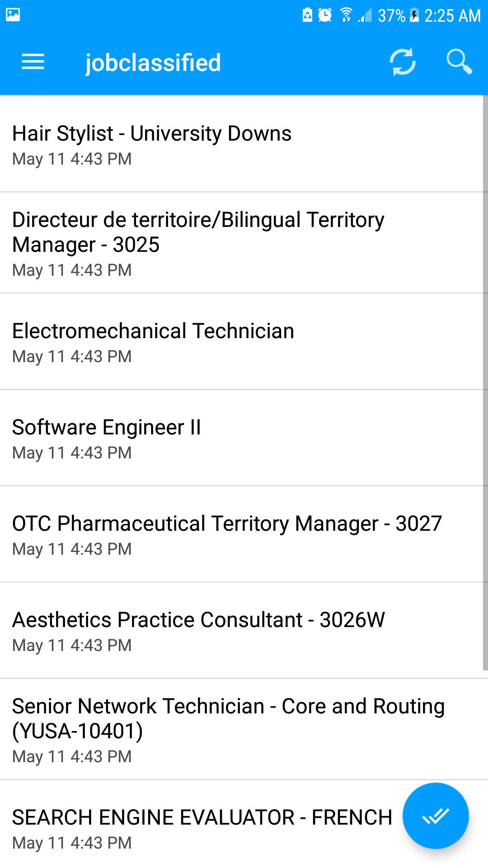Open search with magnifier icon
The height and width of the screenshot is (868, 488).
click(459, 61)
